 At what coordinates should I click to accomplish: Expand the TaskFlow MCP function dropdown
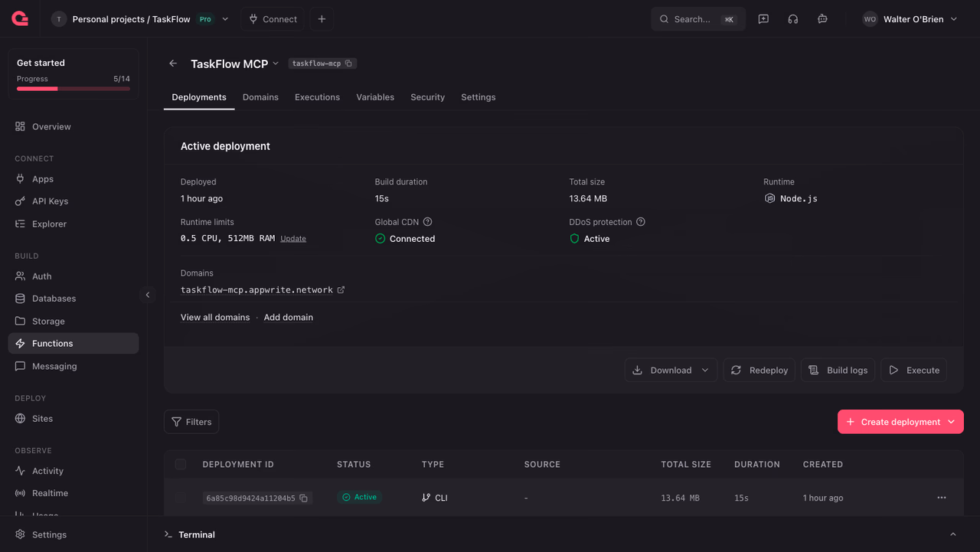point(276,64)
